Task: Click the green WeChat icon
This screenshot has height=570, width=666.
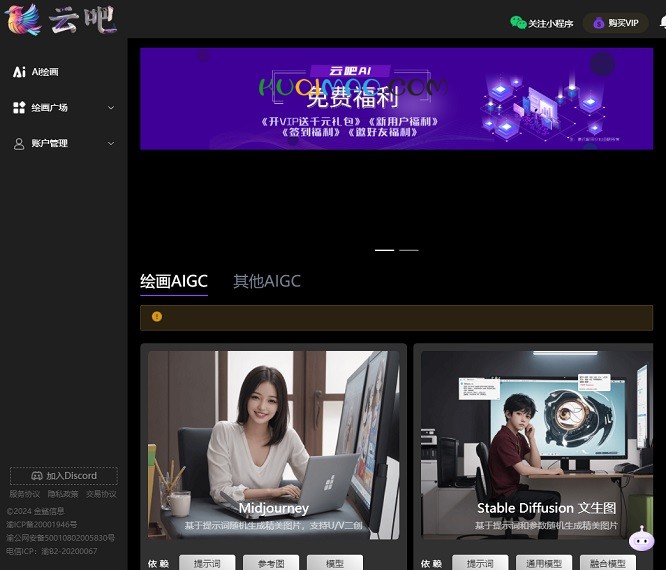Action: coord(518,23)
